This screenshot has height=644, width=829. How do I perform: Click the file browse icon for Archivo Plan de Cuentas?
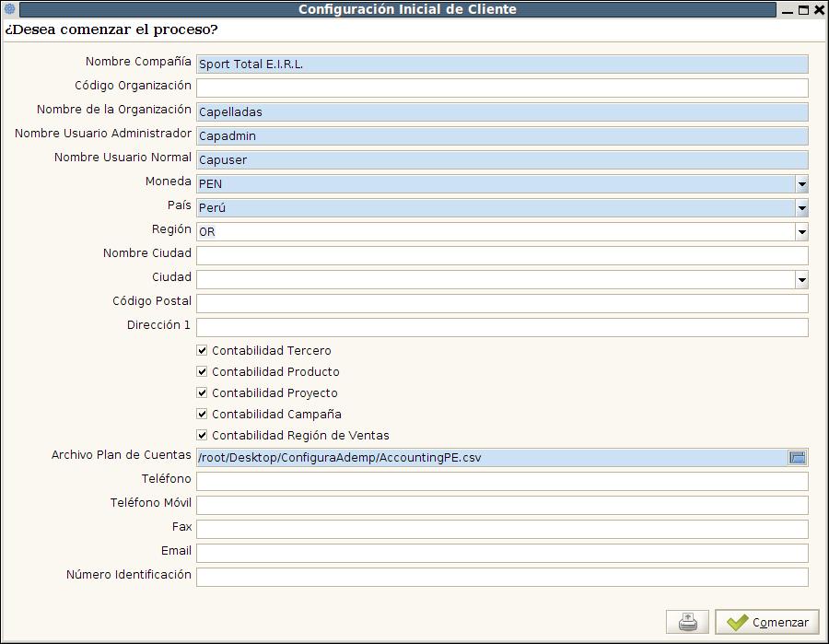pos(798,457)
